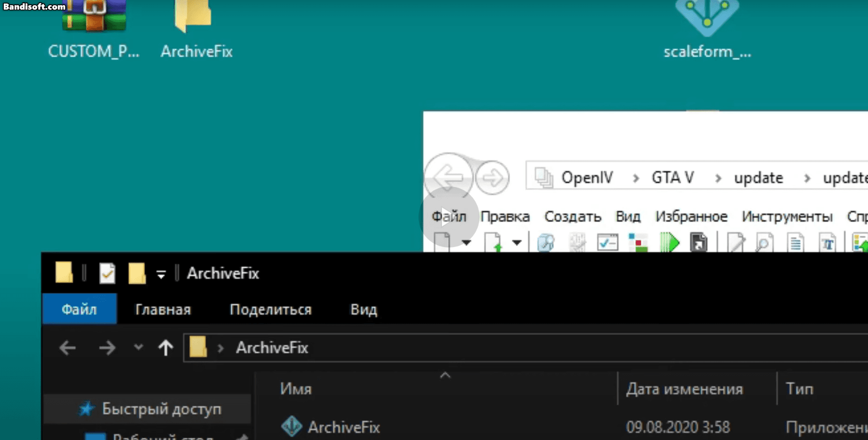
Task: Open the Избранное menu in OpenIV
Action: [692, 216]
